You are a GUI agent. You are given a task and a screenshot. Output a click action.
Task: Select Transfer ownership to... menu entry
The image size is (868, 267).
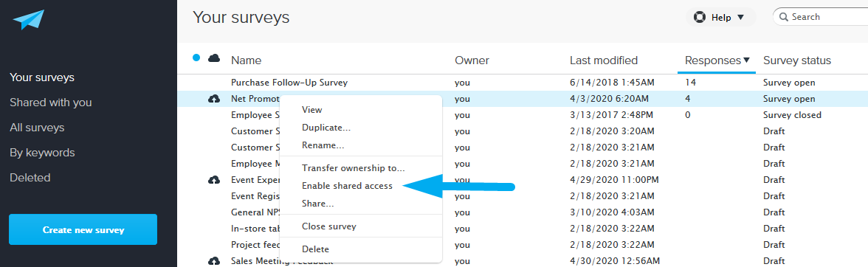coord(353,167)
